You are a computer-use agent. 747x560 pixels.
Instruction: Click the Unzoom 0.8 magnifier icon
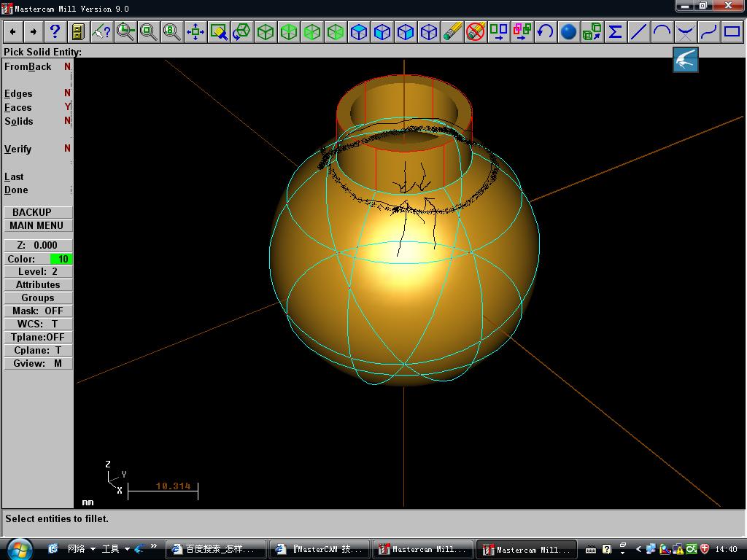(x=171, y=32)
